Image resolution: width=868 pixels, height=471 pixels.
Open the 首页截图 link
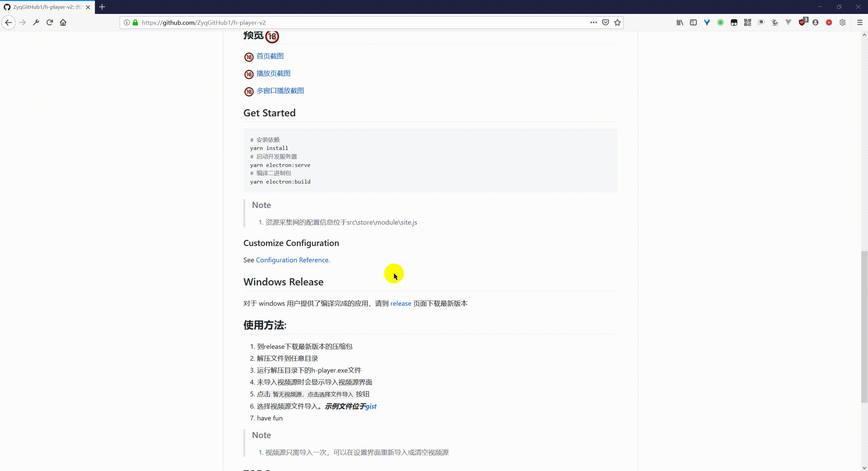pos(270,56)
